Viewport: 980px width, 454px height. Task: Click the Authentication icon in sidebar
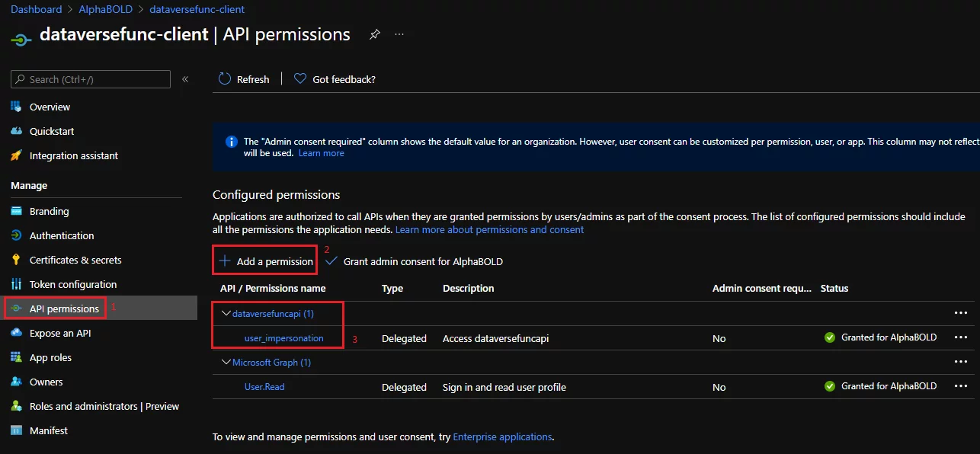click(16, 235)
